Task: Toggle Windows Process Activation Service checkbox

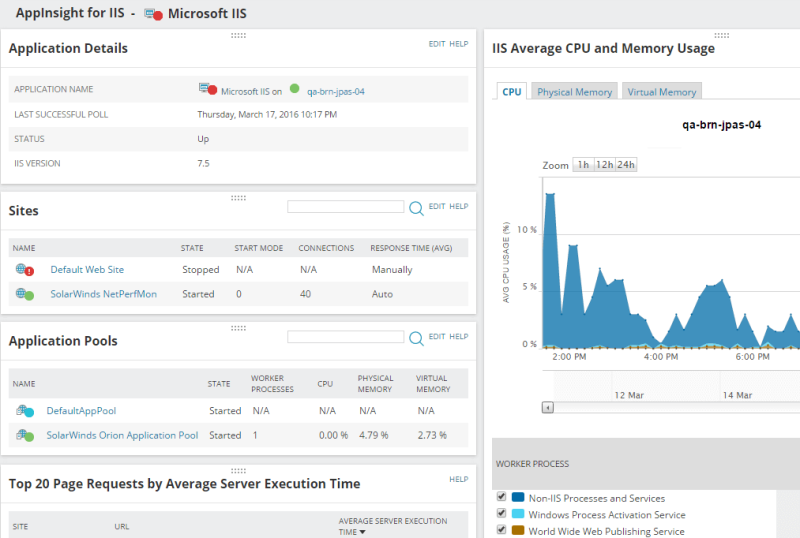Action: pyautogui.click(x=501, y=513)
